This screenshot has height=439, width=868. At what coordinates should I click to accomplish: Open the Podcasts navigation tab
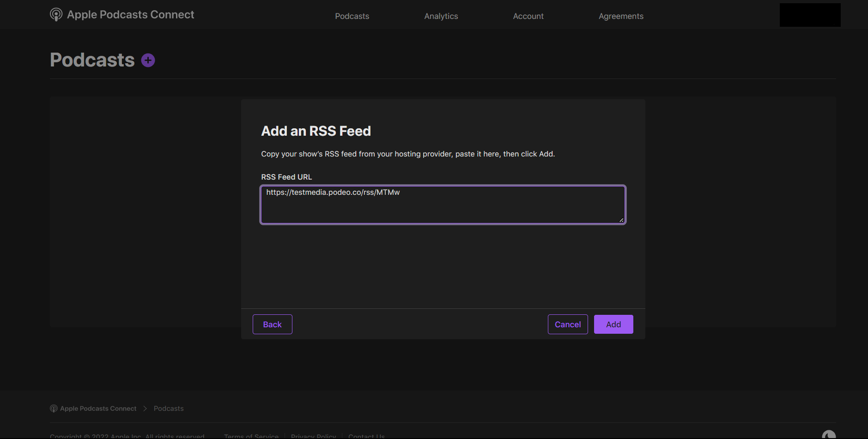click(x=352, y=16)
